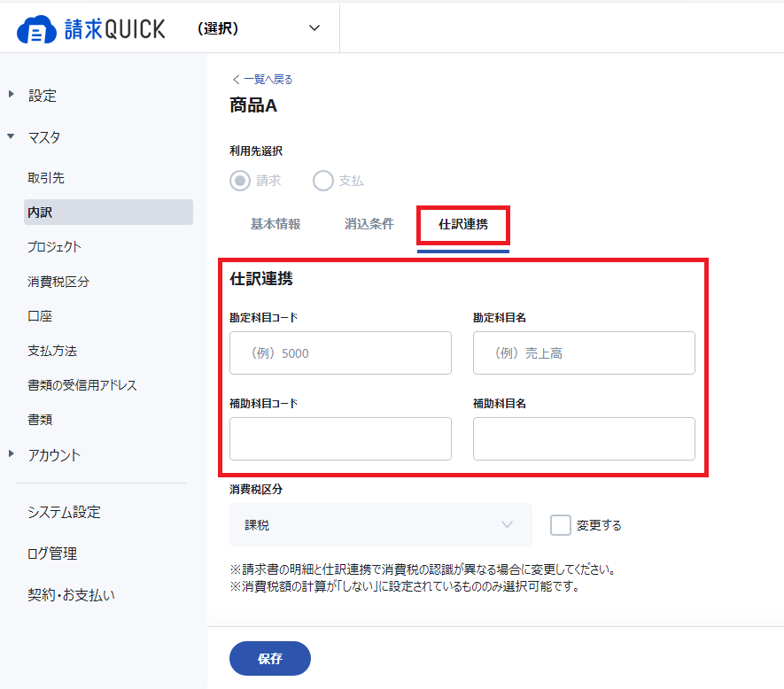Focus the 補助科目コード input field

tap(340, 439)
